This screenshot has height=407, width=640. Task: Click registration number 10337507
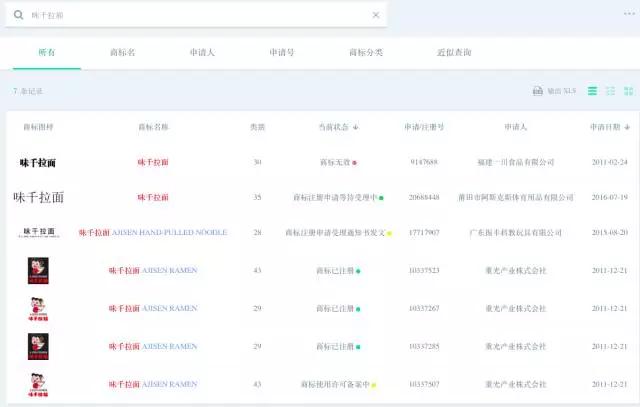point(424,384)
